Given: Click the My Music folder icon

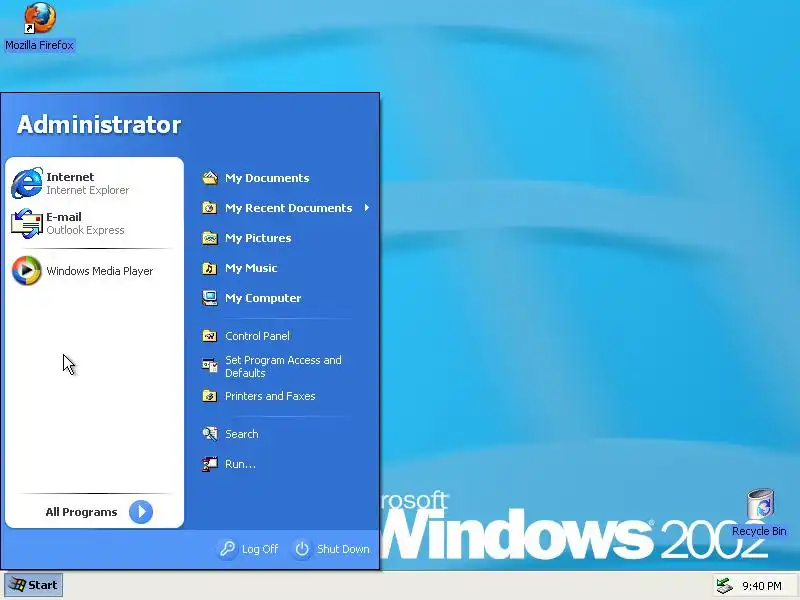Looking at the screenshot, I should tap(210, 268).
